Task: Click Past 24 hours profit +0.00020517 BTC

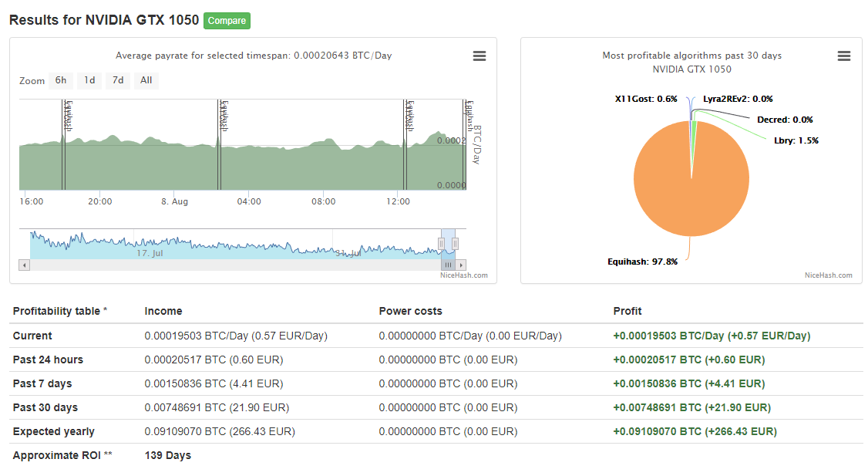Action: point(689,360)
